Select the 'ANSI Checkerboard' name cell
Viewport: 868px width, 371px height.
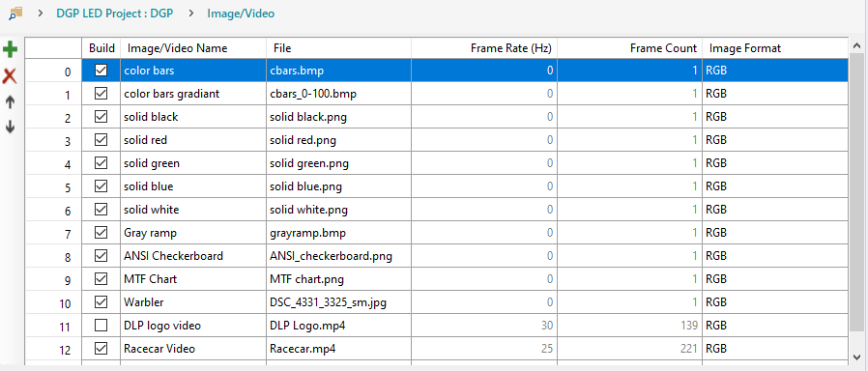[193, 257]
